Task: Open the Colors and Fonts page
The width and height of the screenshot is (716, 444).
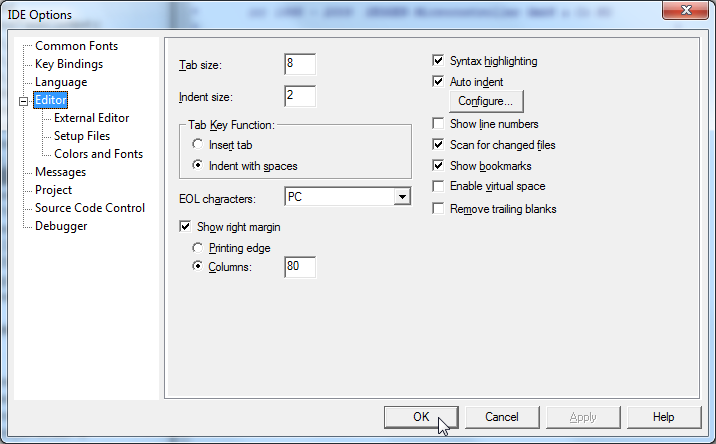Action: (98, 154)
